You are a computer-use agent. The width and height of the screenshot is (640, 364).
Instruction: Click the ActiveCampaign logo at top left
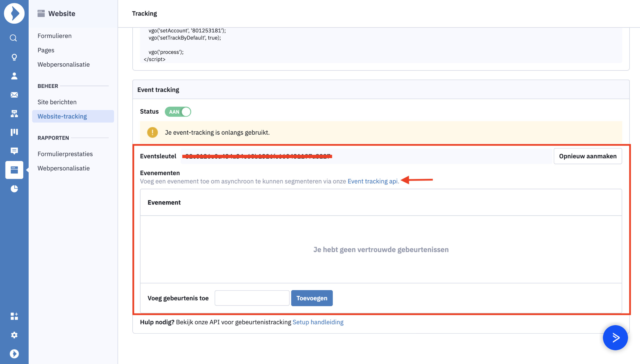coord(14,13)
